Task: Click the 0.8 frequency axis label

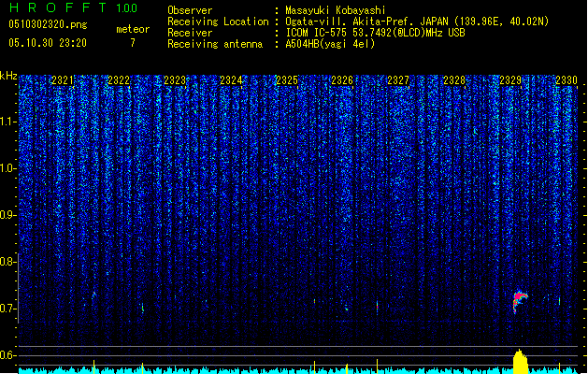Action: coord(8,262)
